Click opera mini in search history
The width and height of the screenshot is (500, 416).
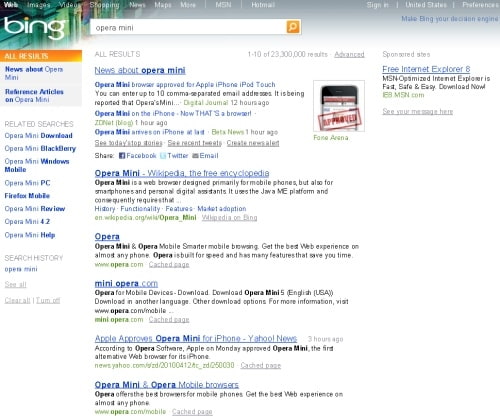(21, 269)
